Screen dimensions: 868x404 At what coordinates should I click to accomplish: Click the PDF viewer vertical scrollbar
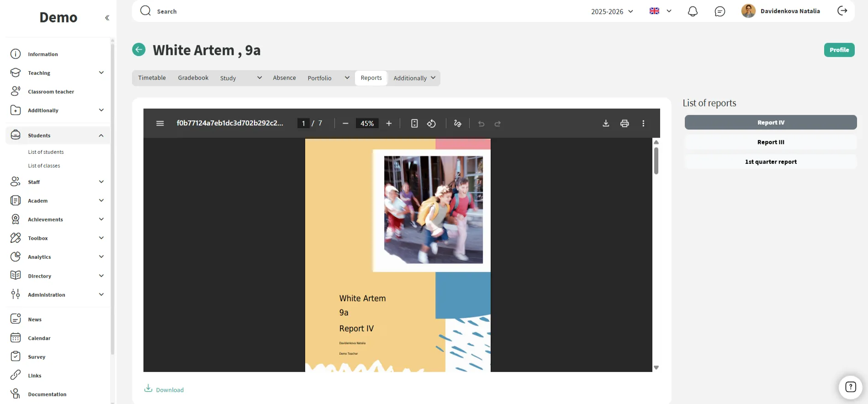pyautogui.click(x=656, y=161)
